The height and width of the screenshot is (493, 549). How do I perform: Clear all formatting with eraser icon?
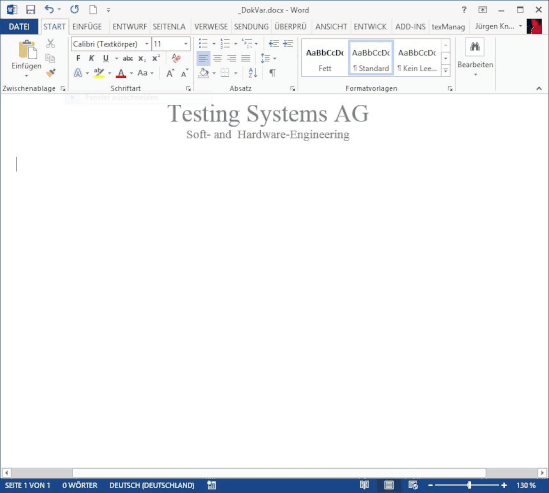[x=176, y=58]
